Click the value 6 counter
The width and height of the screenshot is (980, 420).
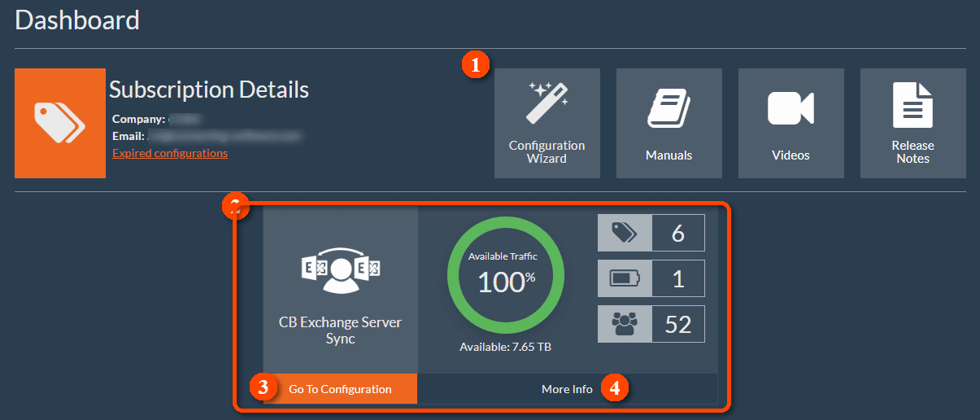678,233
